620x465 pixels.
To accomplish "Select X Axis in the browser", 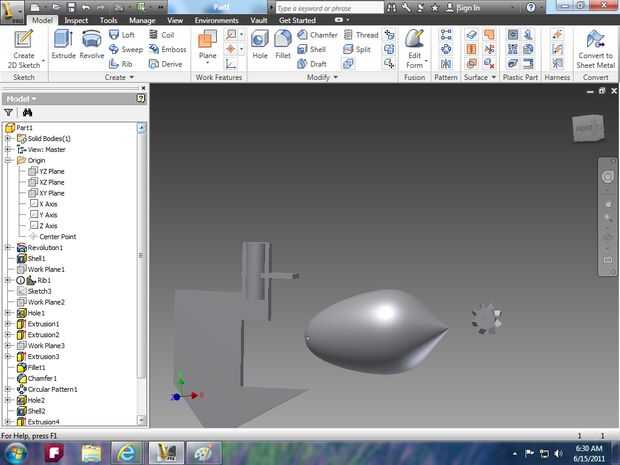I will point(43,204).
